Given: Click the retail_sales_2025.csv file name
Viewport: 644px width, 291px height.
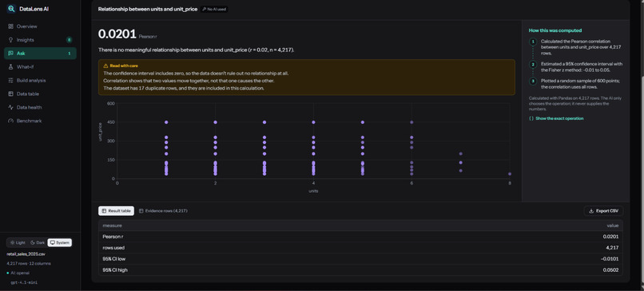Looking at the screenshot, I should [26, 254].
